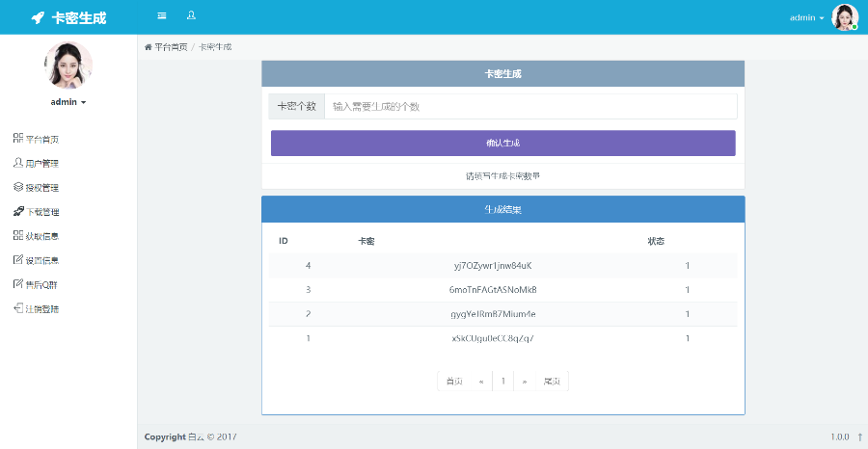
Task: Toggle the sidebar with the hamburger icon
Action: click(x=161, y=16)
